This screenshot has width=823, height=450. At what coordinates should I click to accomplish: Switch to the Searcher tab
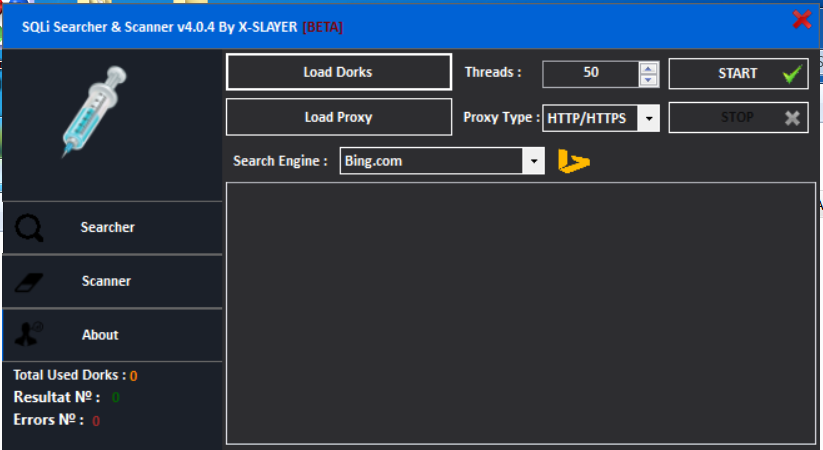[108, 228]
